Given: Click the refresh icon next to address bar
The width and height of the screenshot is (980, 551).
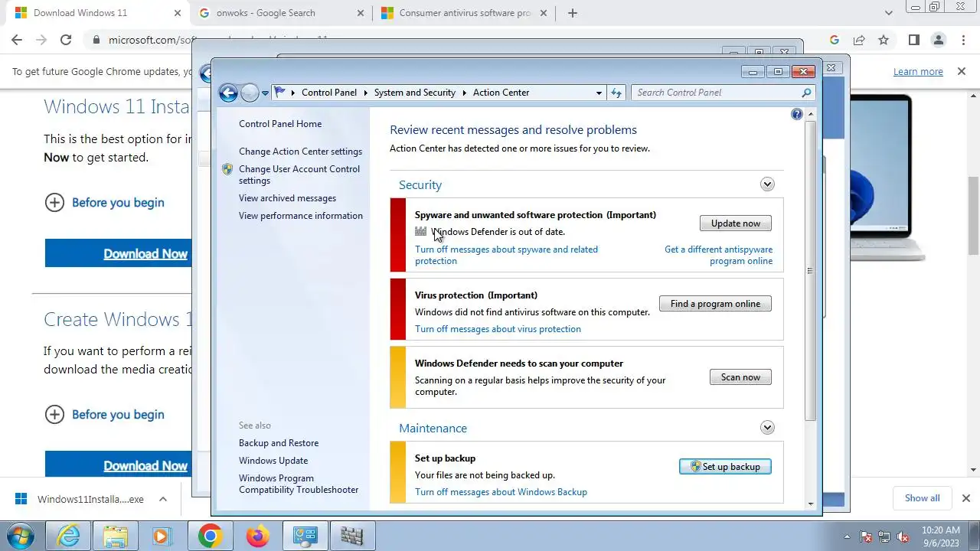Looking at the screenshot, I should click(x=616, y=93).
